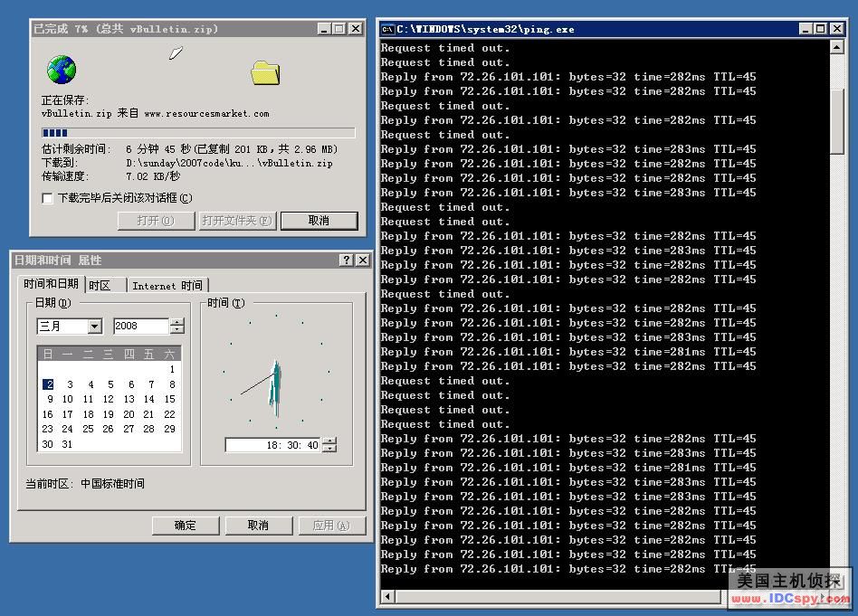Click the console vertical scrollbar thumb
The width and height of the screenshot is (858, 616).
click(836, 121)
